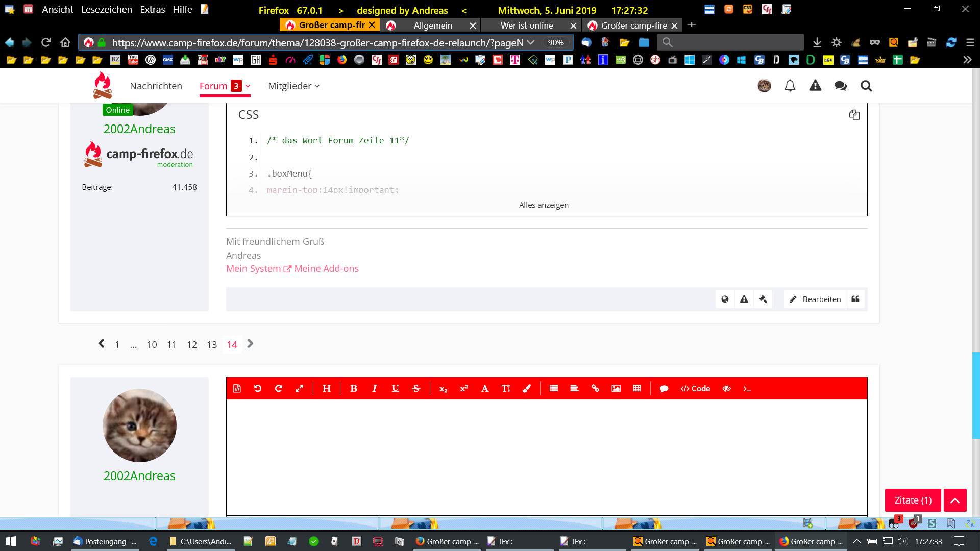This screenshot has height=551, width=980.
Task: Toggle strikethrough formatting in editor
Action: tap(416, 389)
